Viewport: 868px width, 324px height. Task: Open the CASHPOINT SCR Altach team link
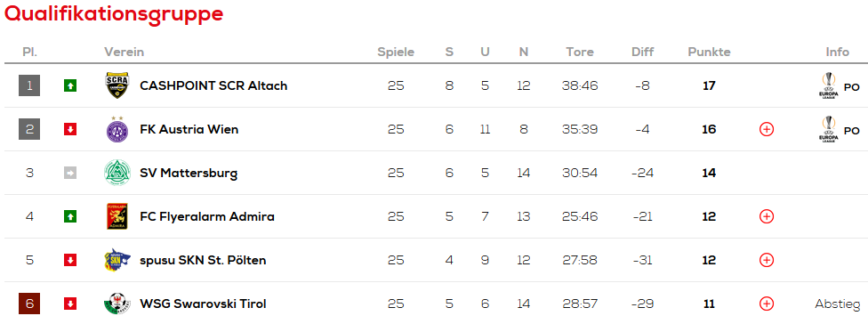pos(213,85)
